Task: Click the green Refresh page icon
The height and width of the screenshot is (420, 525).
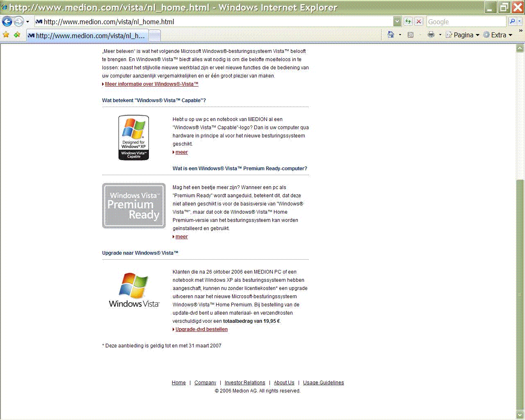Action: coord(408,22)
